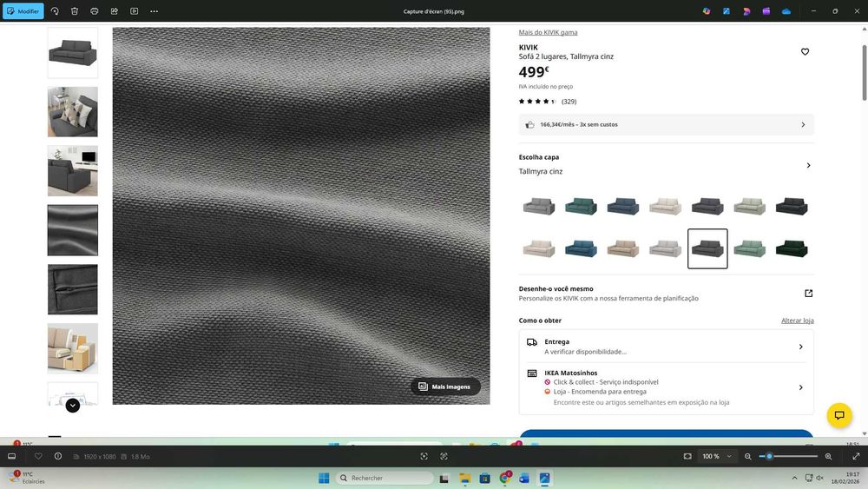The image size is (868, 489).
Task: Select the sofa with cushions thumbnail
Action: (73, 112)
